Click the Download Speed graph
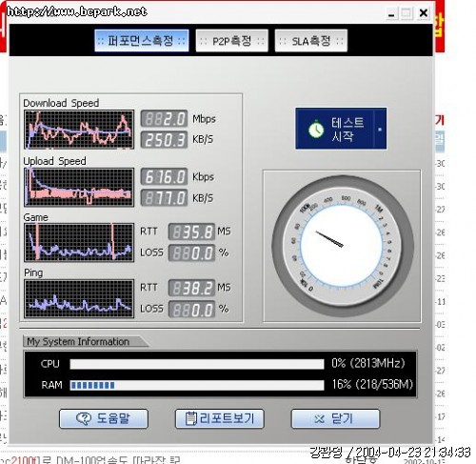 [x=79, y=130]
